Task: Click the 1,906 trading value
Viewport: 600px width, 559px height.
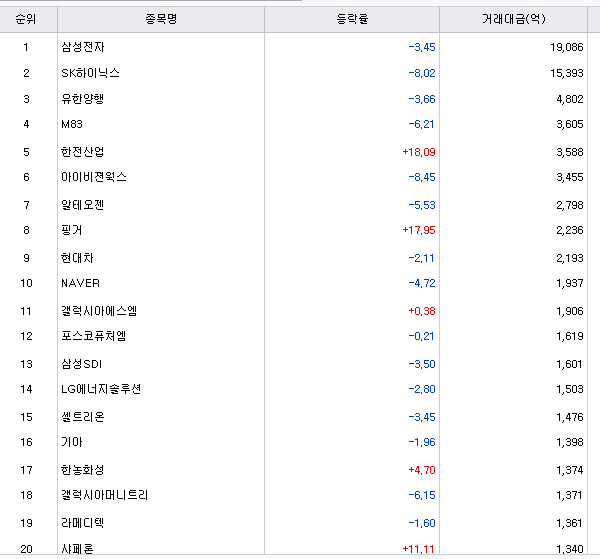Action: pos(570,311)
